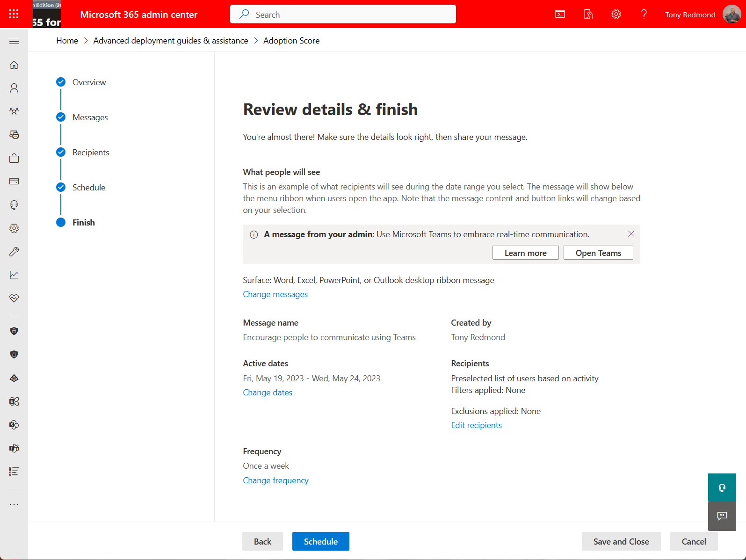
Task: Open Exchange admin center sidebar icon
Action: pos(14,401)
